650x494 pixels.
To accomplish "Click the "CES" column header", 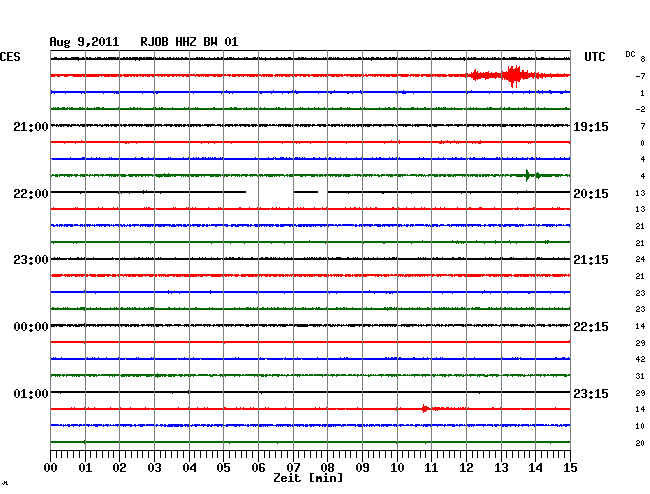I will click(x=10, y=57).
